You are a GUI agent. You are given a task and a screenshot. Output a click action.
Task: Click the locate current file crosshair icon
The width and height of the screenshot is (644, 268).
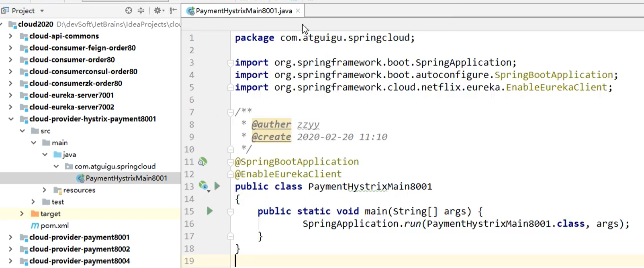(x=129, y=11)
